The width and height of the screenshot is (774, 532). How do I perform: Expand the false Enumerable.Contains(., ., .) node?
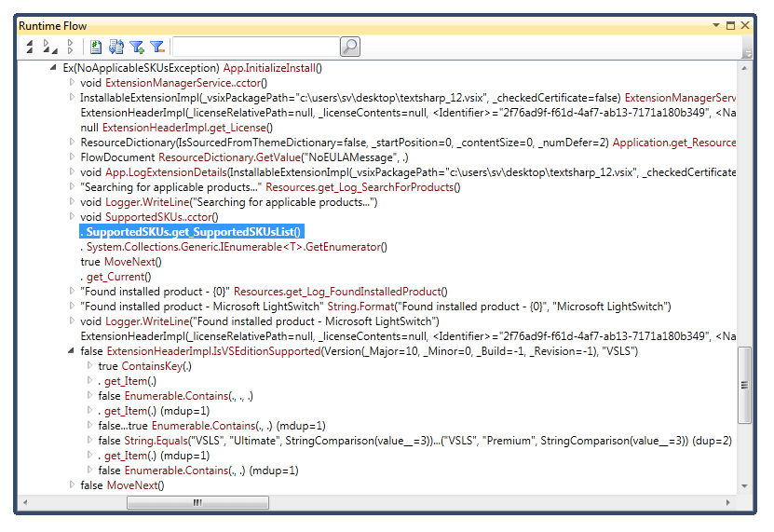pyautogui.click(x=89, y=395)
